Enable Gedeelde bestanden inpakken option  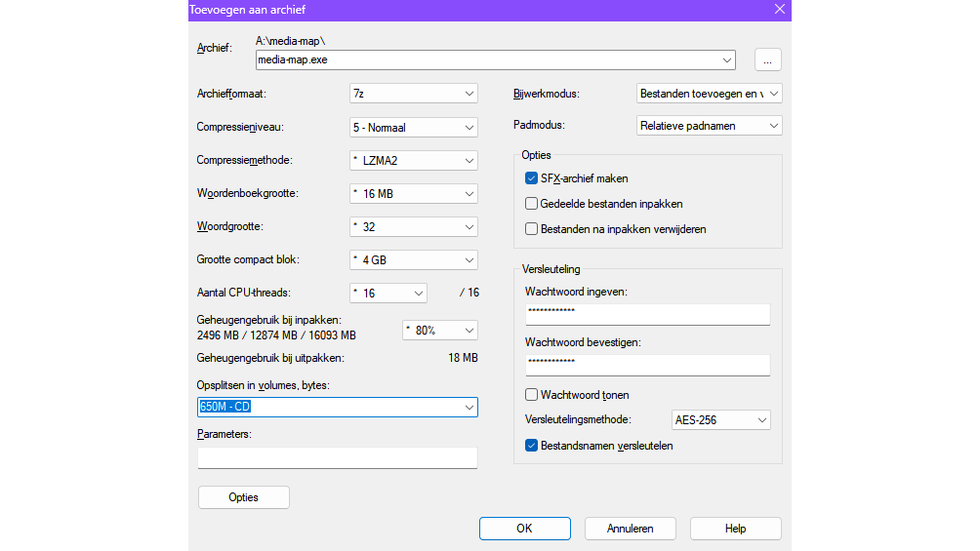click(x=532, y=204)
